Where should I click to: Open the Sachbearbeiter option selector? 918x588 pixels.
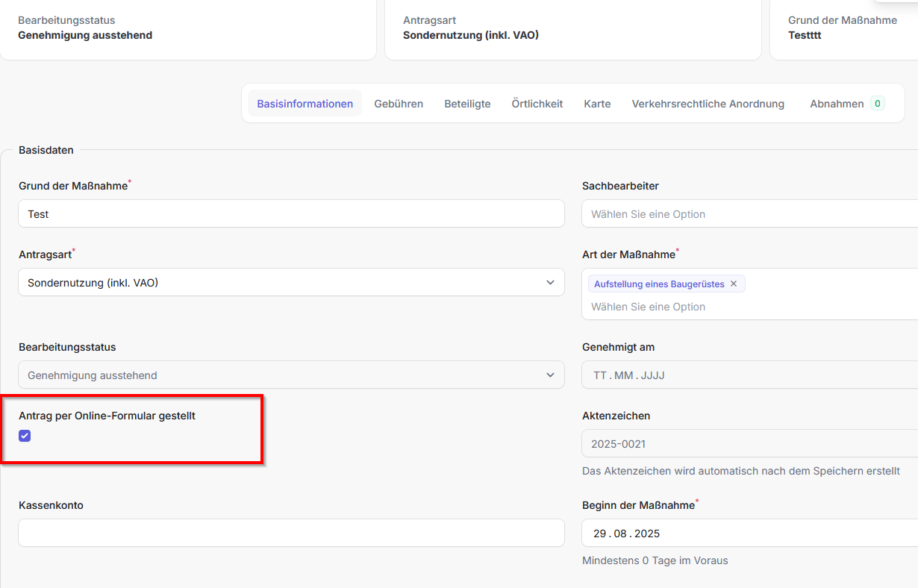746,214
